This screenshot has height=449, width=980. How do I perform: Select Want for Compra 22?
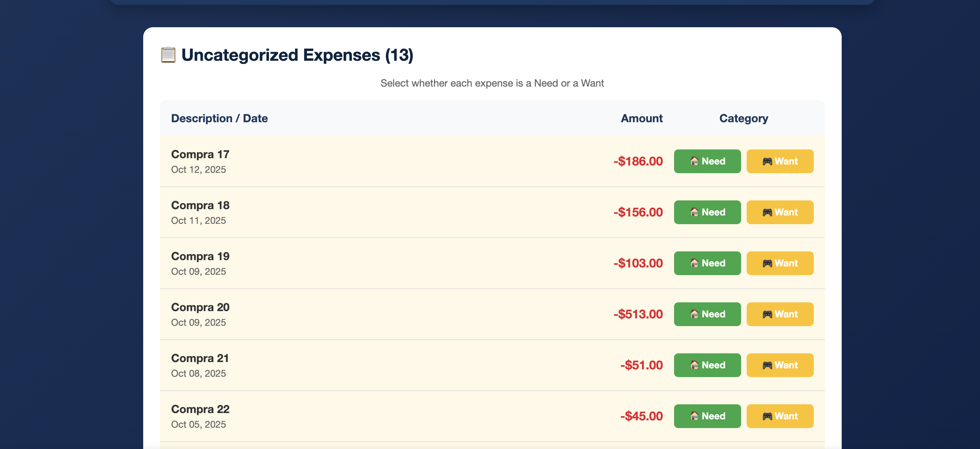(x=780, y=416)
